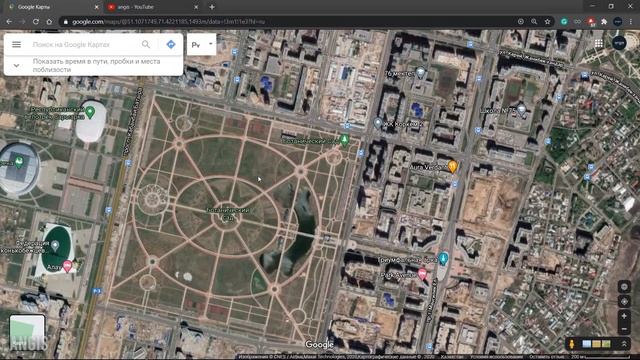Go to the browser home page
640x360 pixels.
[49, 22]
